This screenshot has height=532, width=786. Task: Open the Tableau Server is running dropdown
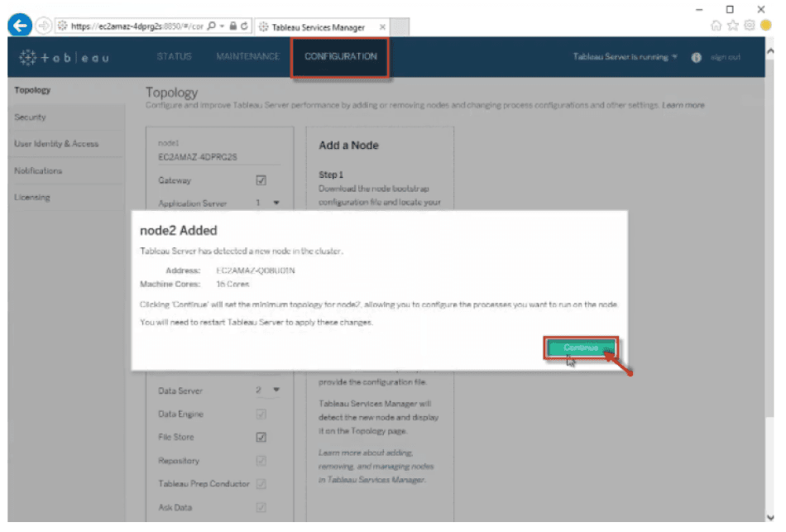[626, 57]
